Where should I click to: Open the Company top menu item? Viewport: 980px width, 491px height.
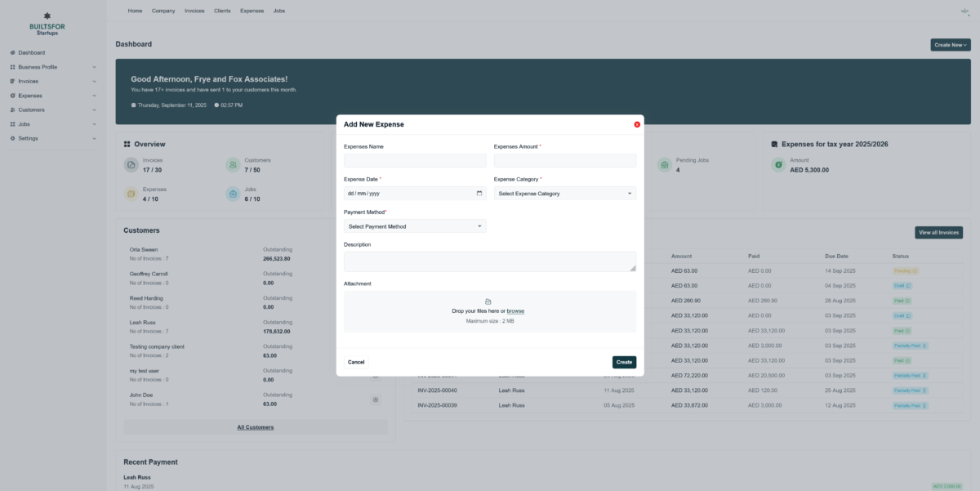(163, 11)
